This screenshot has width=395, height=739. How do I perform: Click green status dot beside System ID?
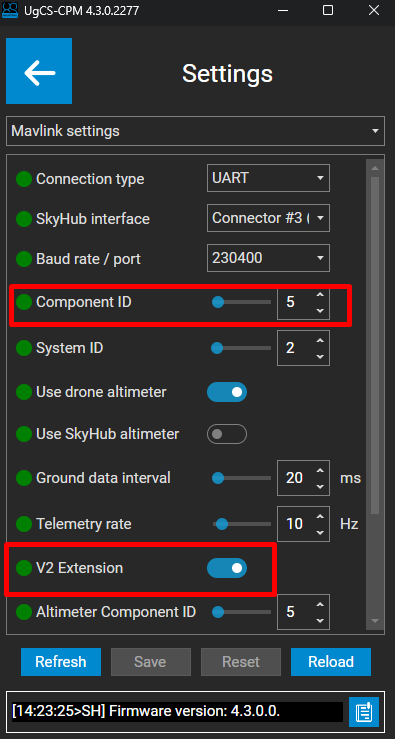click(x=24, y=348)
